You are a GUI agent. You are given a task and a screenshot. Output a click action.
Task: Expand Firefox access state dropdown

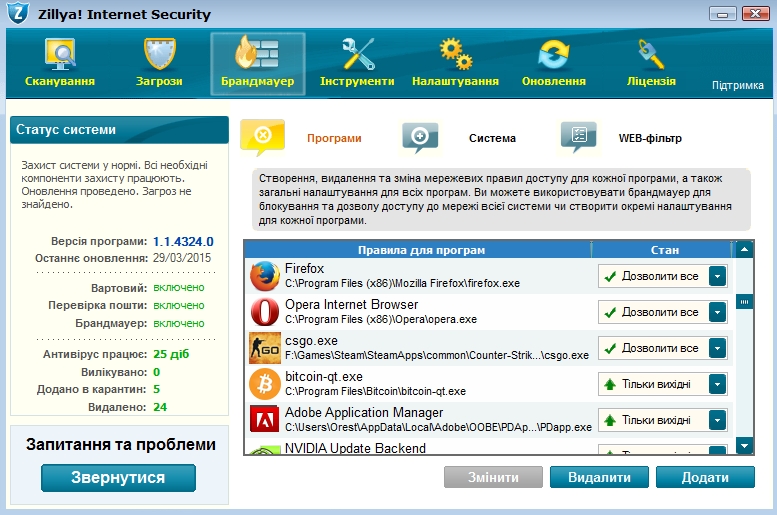point(717,276)
